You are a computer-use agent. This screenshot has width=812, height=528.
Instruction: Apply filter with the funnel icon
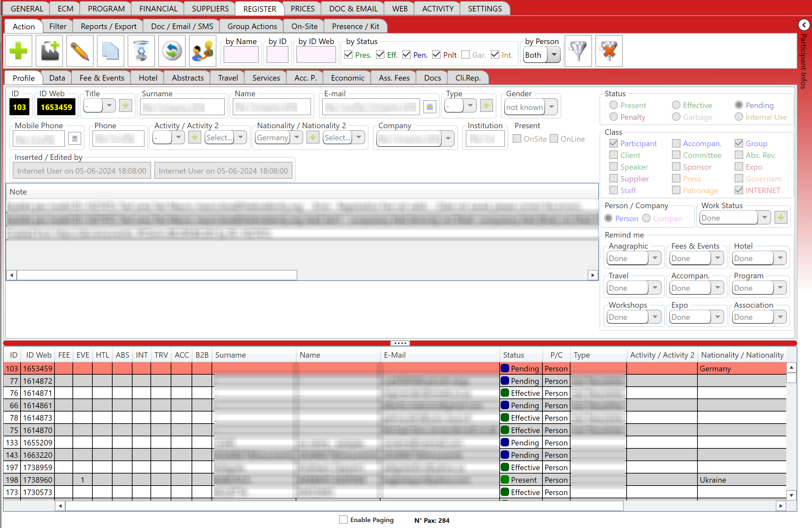(x=578, y=51)
